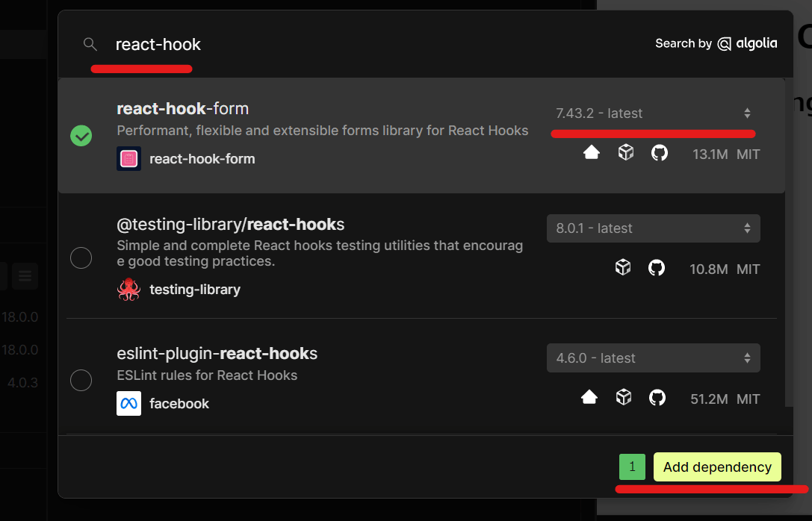The image size is (812, 521).
Task: Open testing-library npm package icon
Action: [x=623, y=267]
